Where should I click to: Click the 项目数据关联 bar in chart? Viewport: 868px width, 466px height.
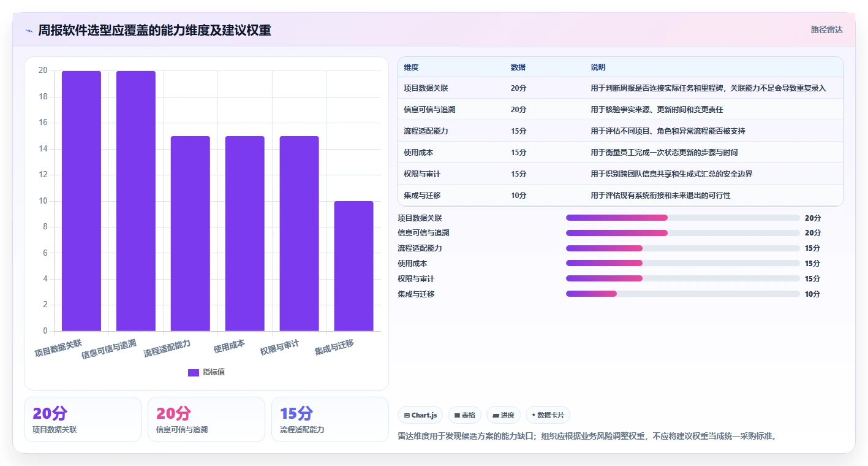pyautogui.click(x=81, y=201)
